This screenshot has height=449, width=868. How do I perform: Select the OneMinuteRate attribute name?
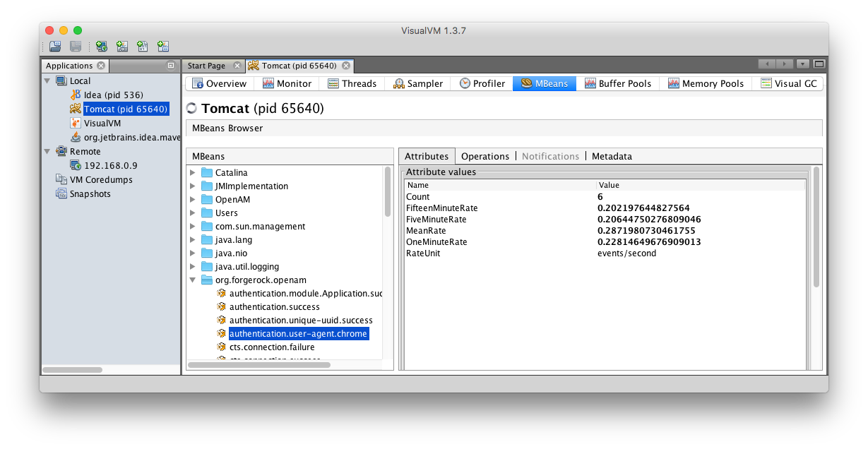pyautogui.click(x=436, y=241)
